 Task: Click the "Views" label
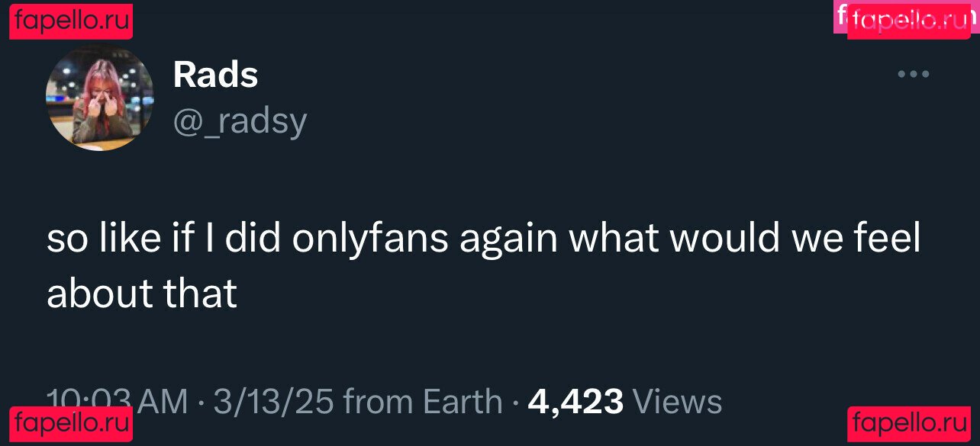click(x=677, y=402)
